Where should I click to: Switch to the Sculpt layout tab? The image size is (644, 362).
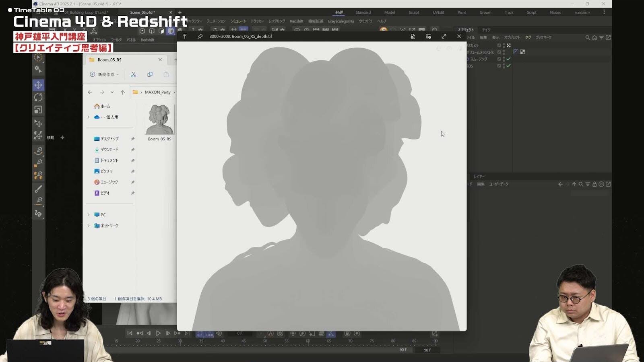(x=413, y=12)
